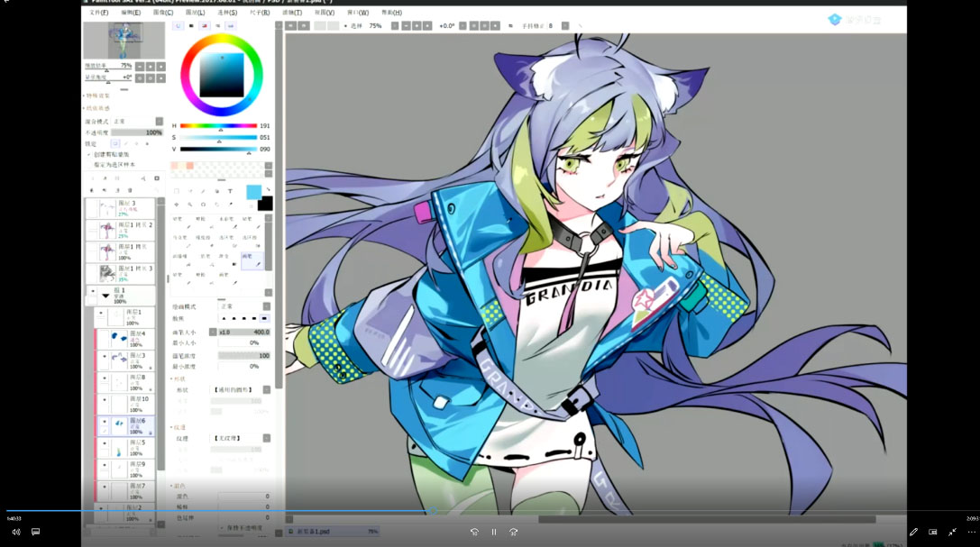
Task: Click the delete layer trash icon
Action: pos(130,190)
